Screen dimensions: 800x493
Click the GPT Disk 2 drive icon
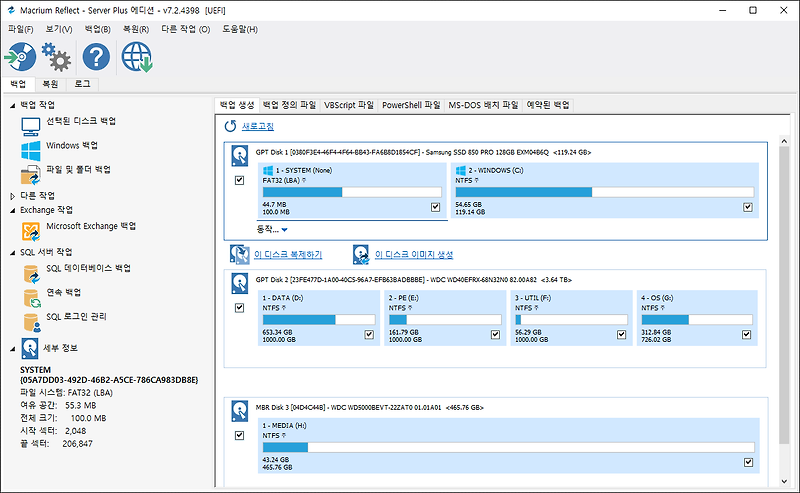point(240,284)
